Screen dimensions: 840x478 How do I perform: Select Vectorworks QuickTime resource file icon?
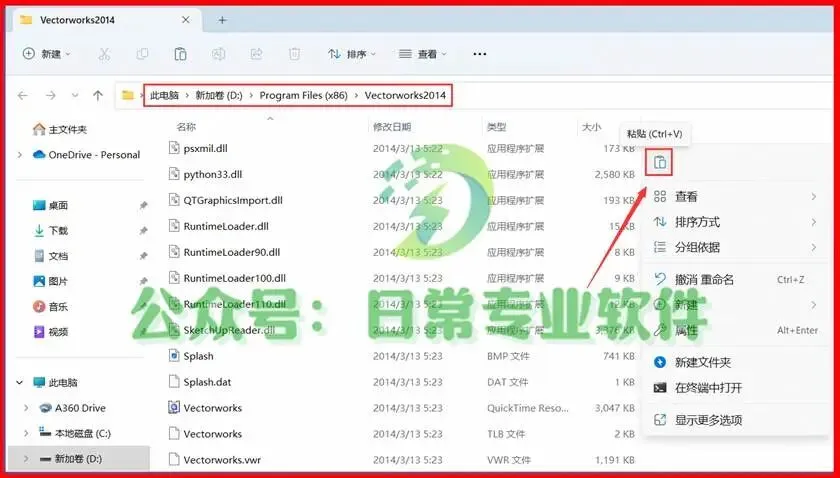(x=174, y=408)
